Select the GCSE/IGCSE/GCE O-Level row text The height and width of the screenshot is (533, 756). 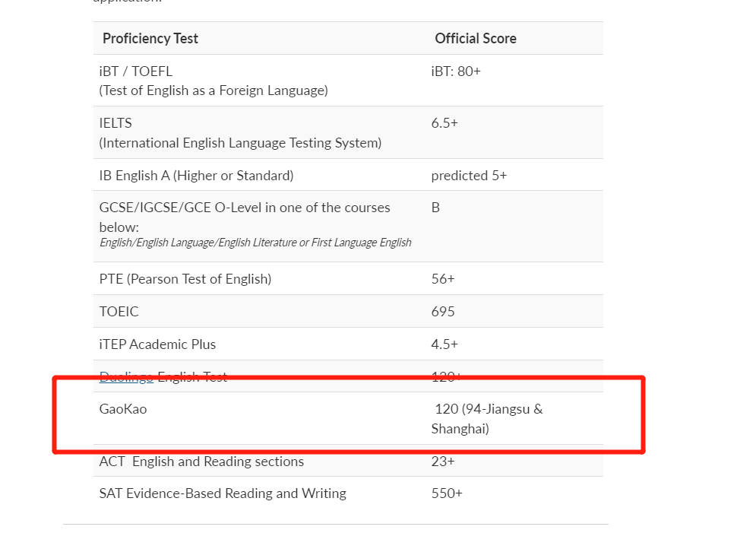[245, 217]
